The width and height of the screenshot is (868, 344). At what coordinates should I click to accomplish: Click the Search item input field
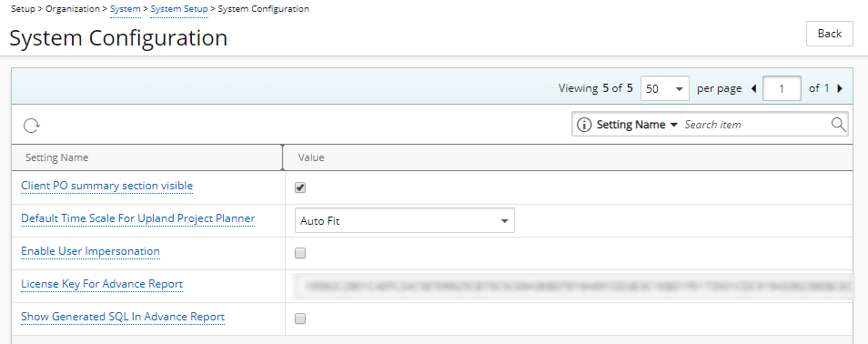756,125
